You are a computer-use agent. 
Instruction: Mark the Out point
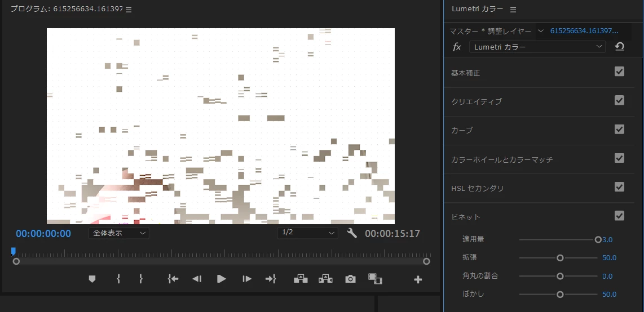point(141,279)
